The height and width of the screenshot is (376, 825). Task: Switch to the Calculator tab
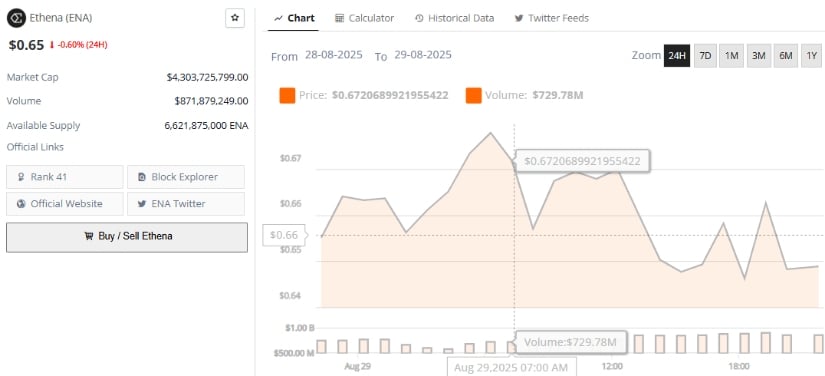pos(365,18)
